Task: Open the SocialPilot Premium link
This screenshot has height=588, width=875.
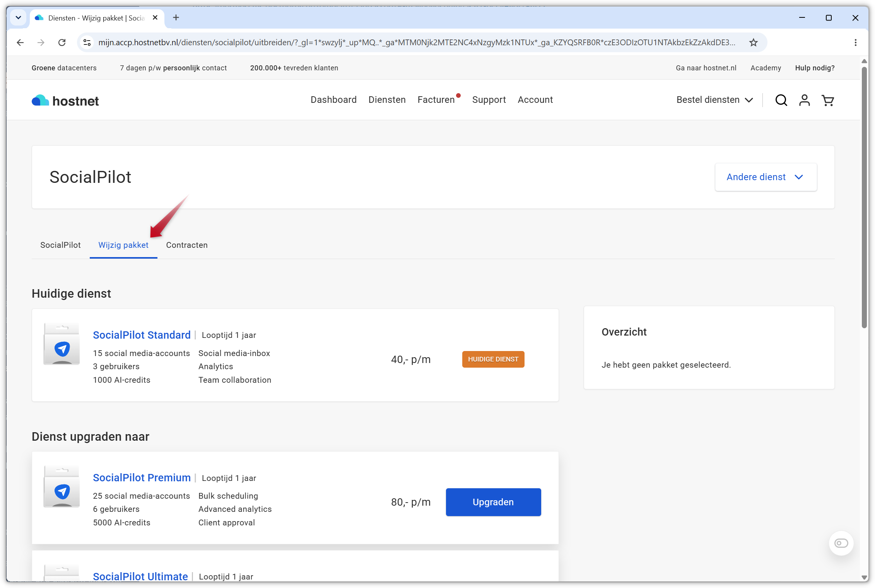Action: 142,477
